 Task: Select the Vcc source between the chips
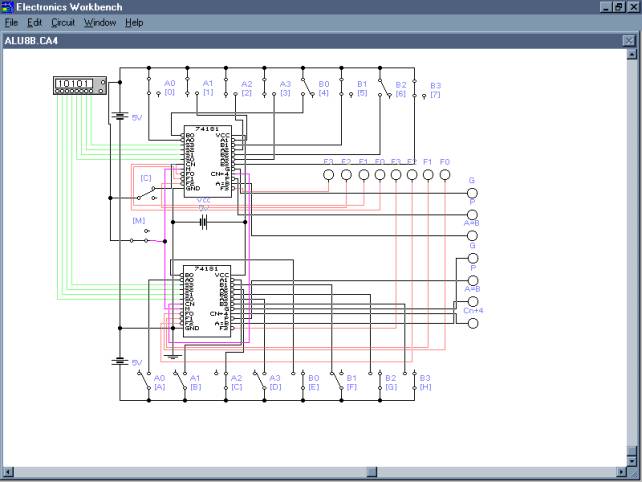coord(204,223)
